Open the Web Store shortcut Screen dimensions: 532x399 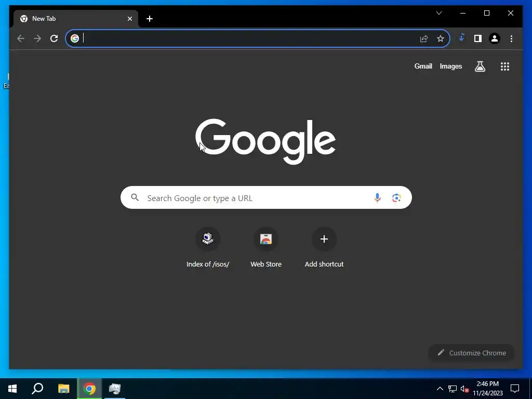266,248
